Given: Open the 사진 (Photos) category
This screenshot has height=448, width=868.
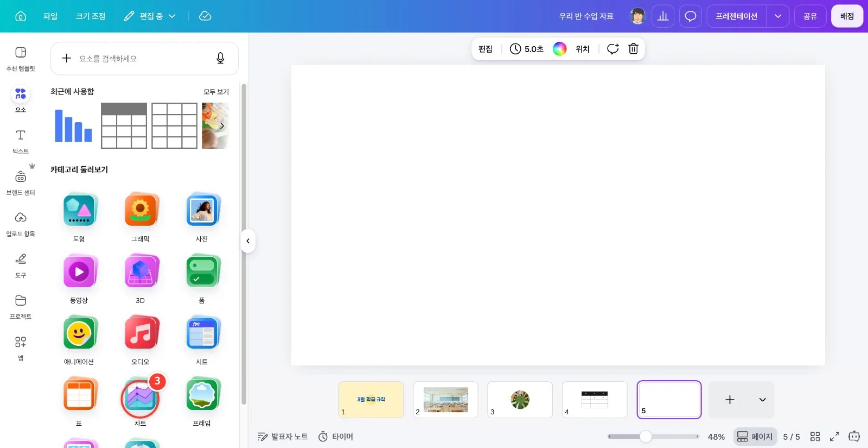Looking at the screenshot, I should click(202, 218).
